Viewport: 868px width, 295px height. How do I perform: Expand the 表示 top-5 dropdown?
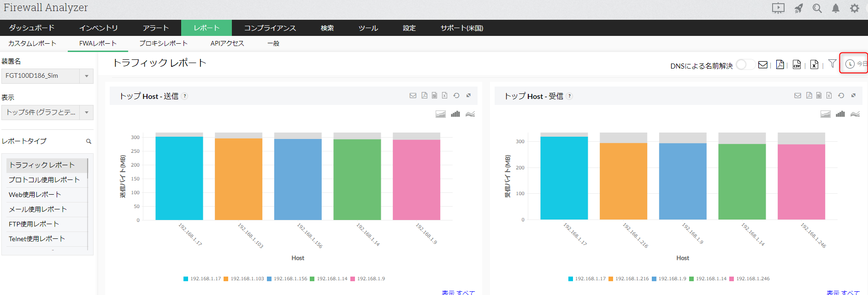86,112
